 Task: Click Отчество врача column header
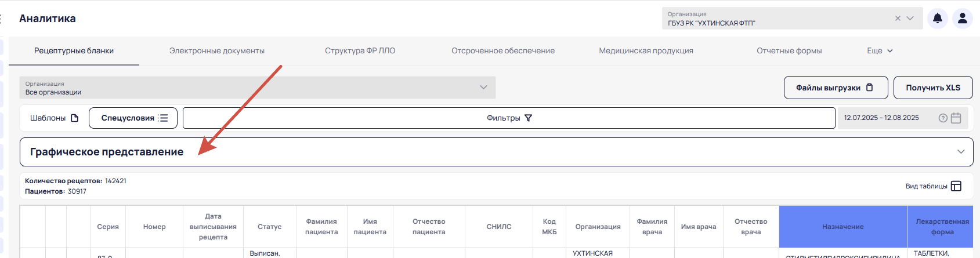751,227
